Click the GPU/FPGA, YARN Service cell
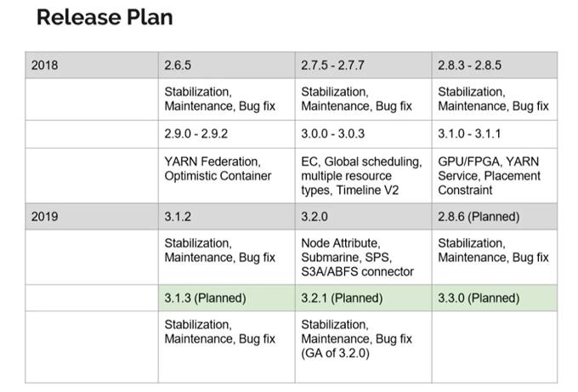578x392 pixels. pos(489,175)
